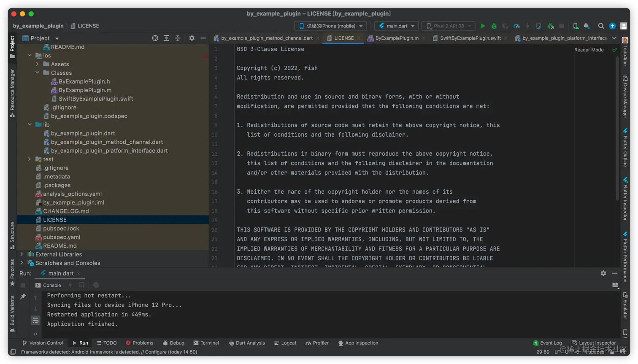The width and height of the screenshot is (638, 364).
Task: Enable Reader Mode in the editor
Action: coord(589,50)
